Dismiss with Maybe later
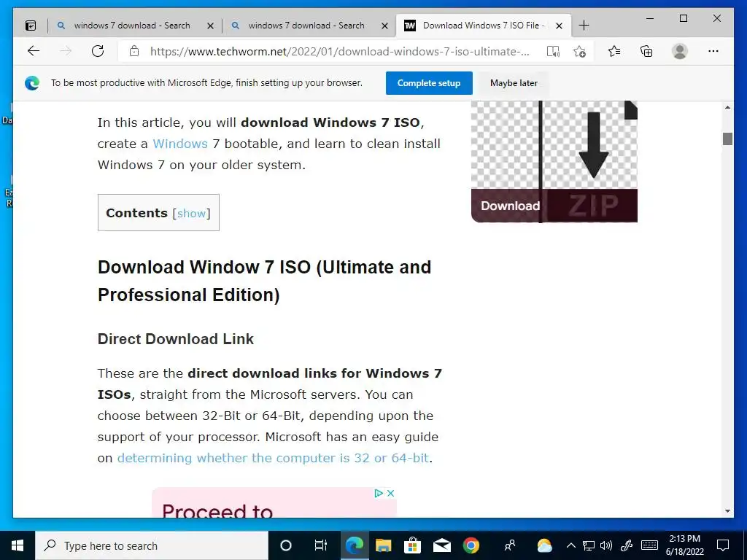 tap(514, 83)
